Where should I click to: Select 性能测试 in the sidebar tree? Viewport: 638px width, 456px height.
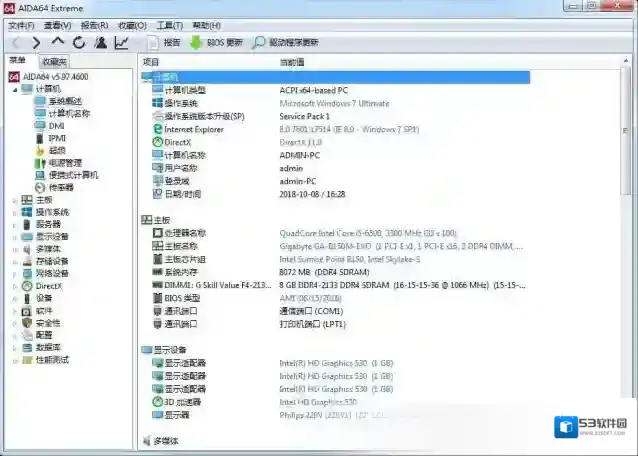tap(53, 359)
